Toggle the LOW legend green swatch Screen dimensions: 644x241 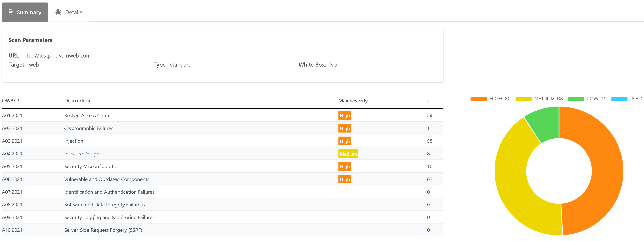tap(576, 99)
